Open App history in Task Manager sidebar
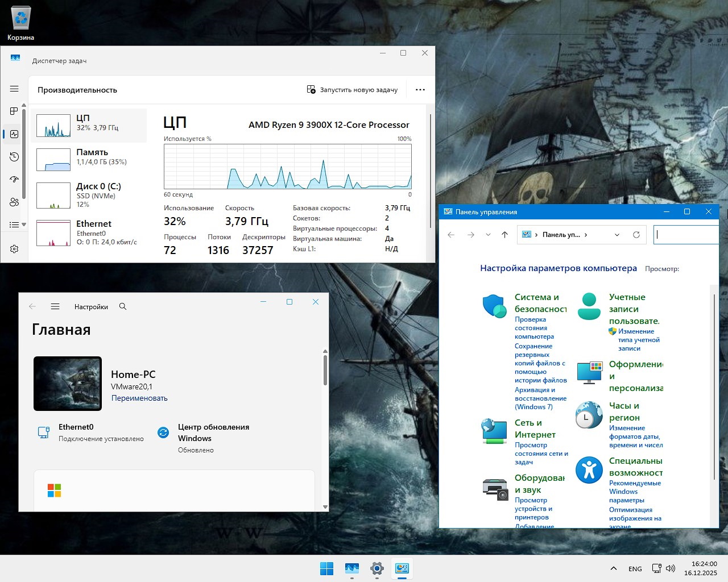 point(14,157)
